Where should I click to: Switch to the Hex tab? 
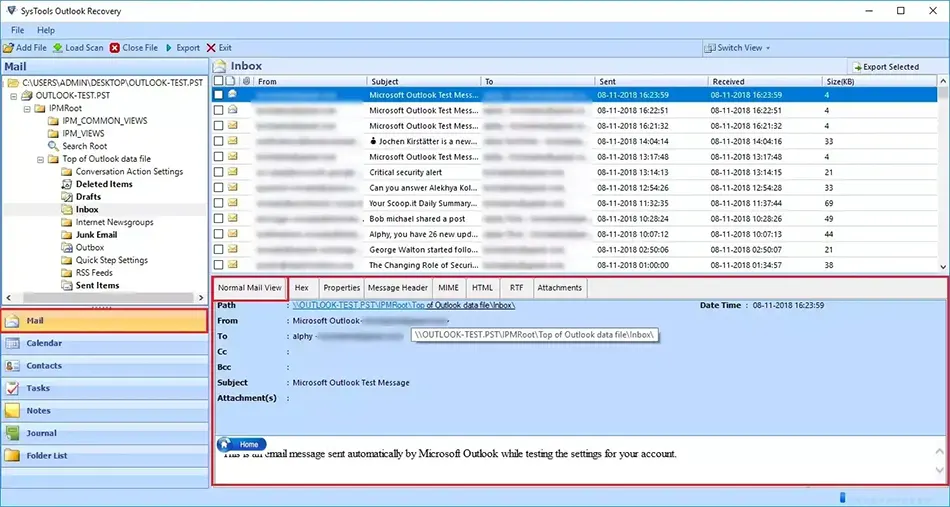302,288
